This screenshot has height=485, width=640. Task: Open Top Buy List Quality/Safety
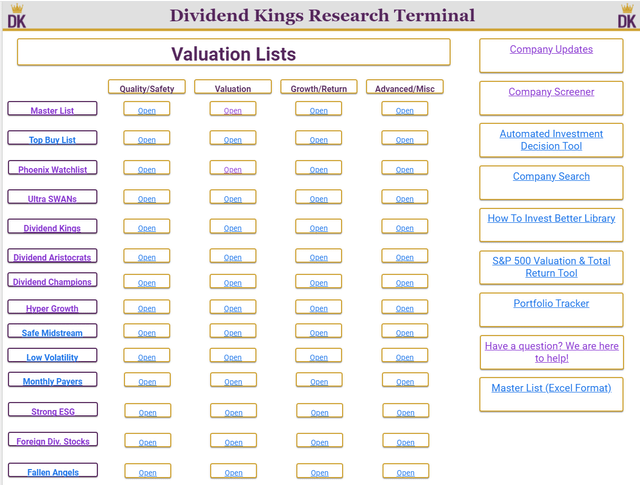147,138
